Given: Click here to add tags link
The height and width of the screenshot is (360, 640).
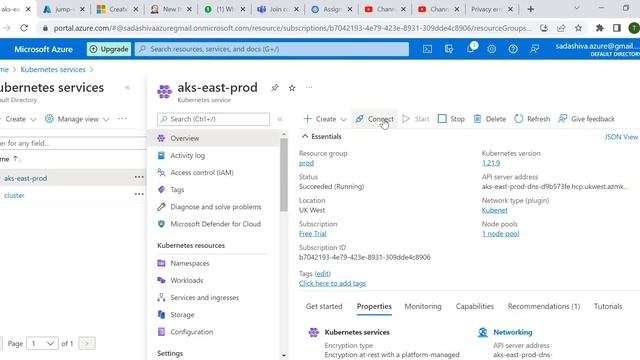Looking at the screenshot, I should point(332,283).
